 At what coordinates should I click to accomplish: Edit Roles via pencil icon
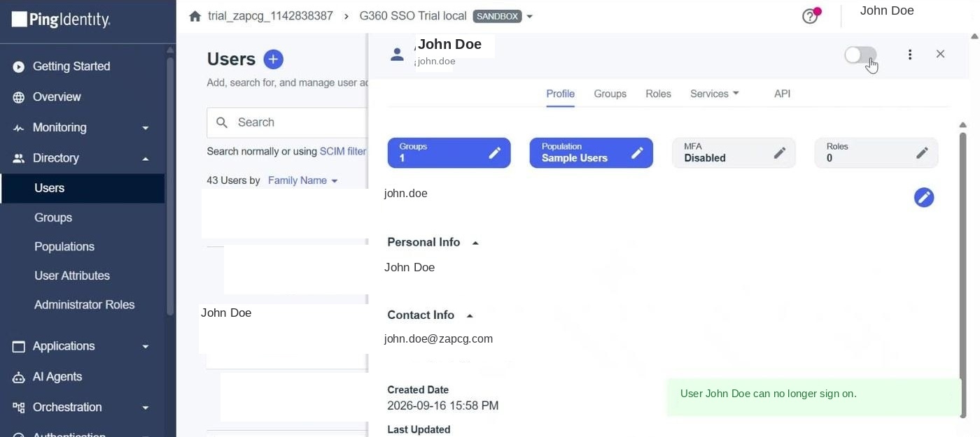(923, 153)
